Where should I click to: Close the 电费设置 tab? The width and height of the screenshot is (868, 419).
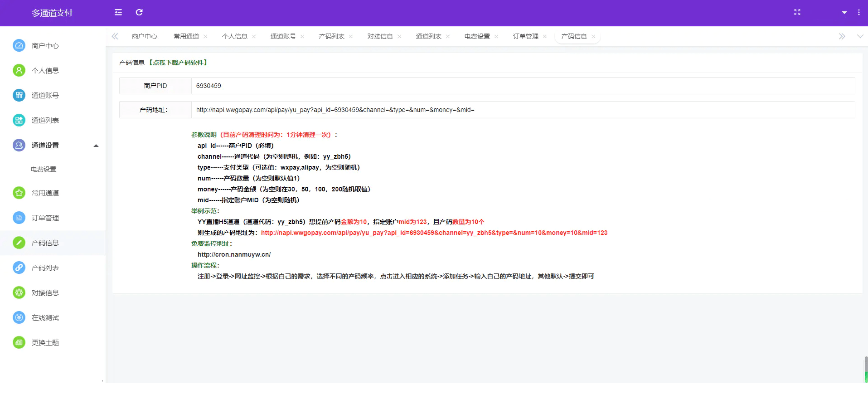click(x=497, y=36)
